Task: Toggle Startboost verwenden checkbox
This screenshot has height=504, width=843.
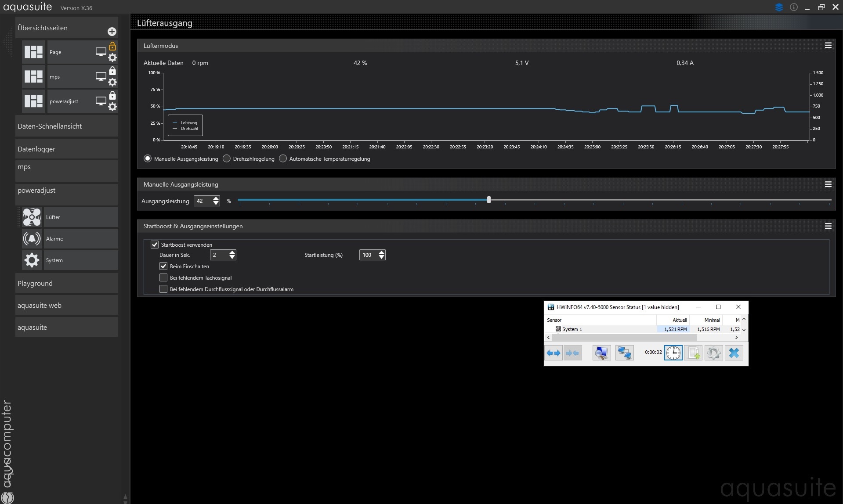Action: click(x=155, y=245)
